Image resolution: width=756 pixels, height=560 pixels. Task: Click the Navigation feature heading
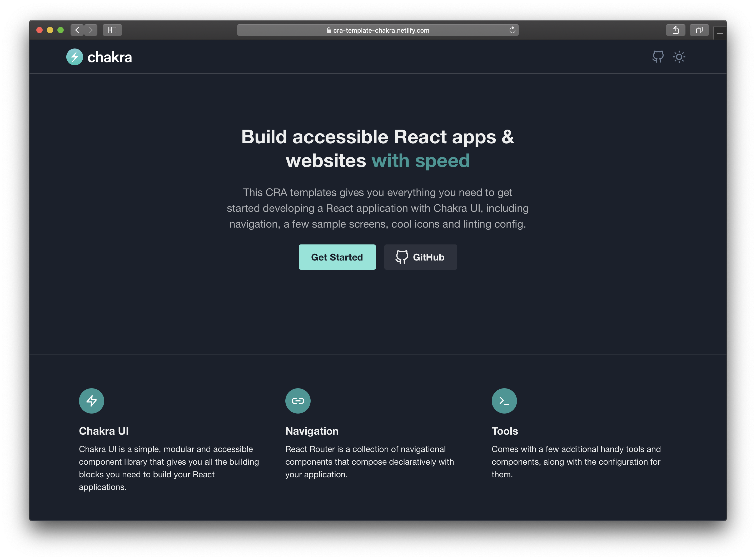(x=312, y=431)
